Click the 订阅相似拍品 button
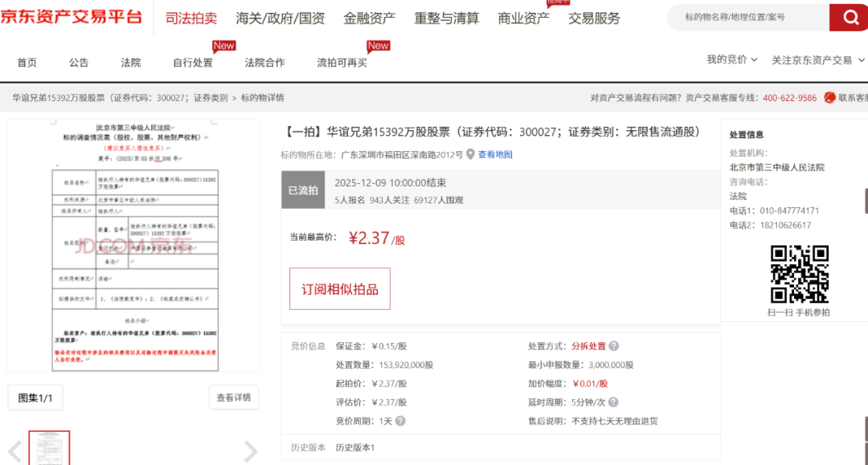 (x=340, y=289)
